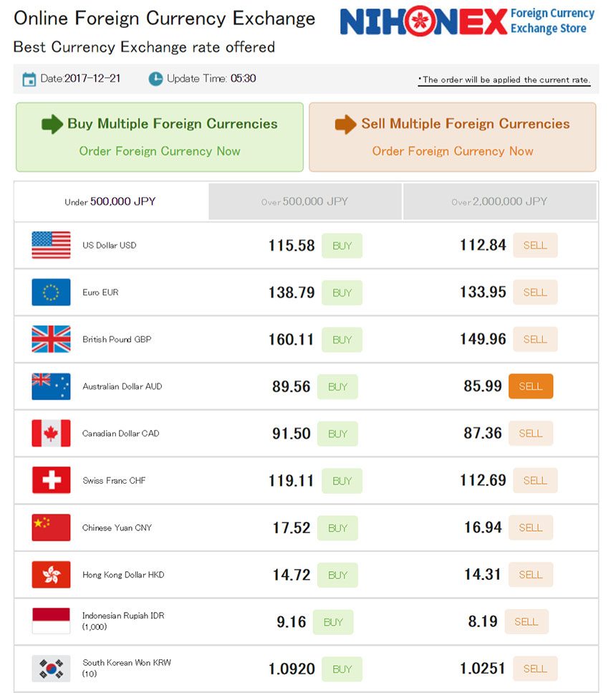The image size is (616, 693).
Task: Select the South Korean flag icon
Action: tap(52, 668)
